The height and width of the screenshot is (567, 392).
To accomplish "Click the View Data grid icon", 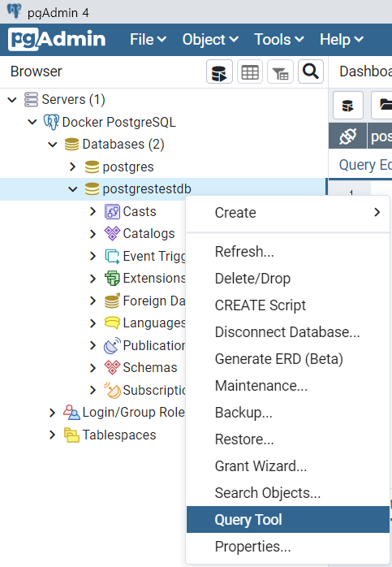I will 250,71.
